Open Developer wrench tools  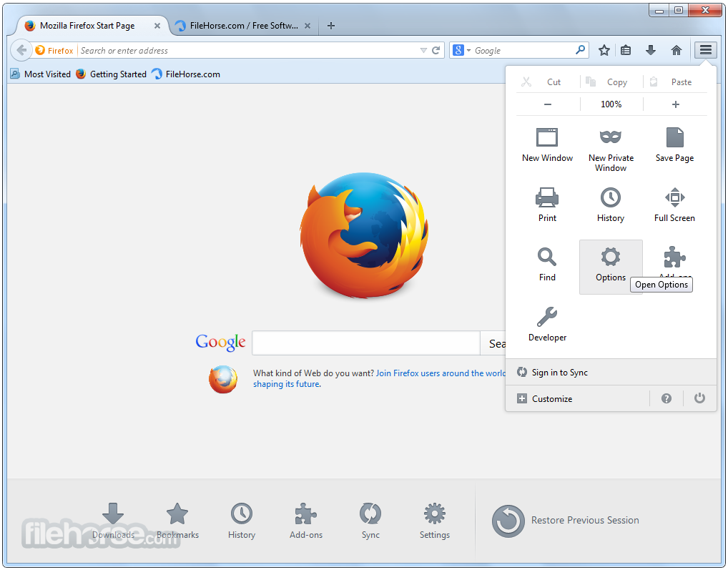[x=547, y=324]
